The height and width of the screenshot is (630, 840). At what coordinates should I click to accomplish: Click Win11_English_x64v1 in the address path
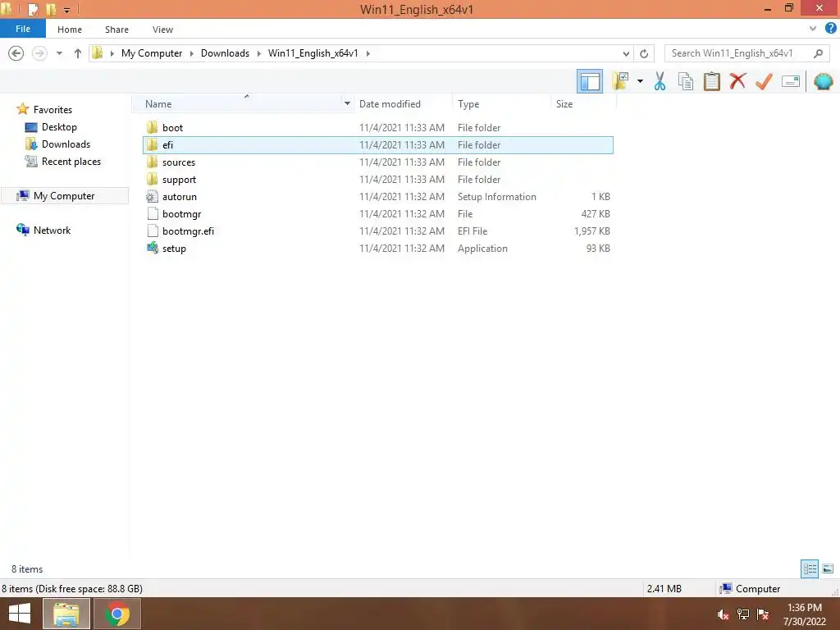coord(313,53)
